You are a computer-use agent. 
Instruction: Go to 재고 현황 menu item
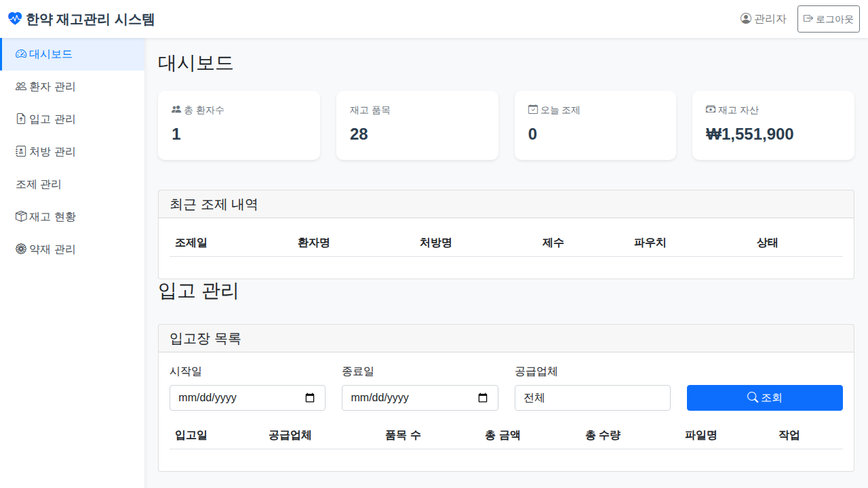[x=52, y=217]
